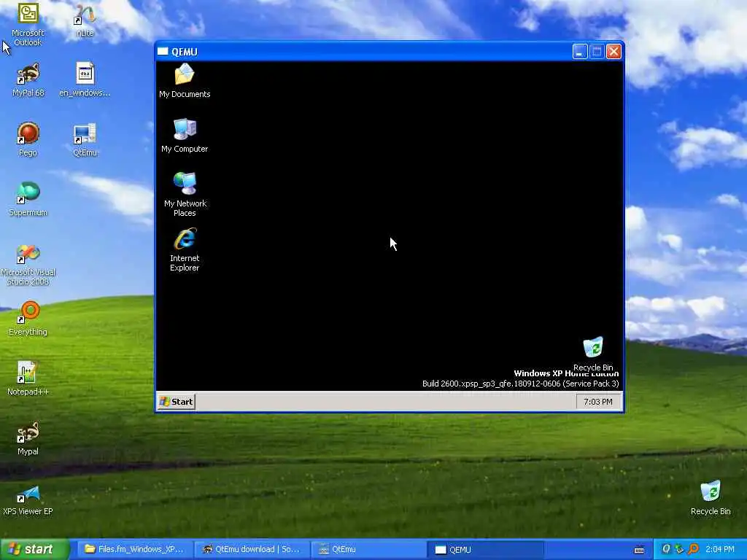Open the guest Start menu inside QEMU

coord(177,402)
